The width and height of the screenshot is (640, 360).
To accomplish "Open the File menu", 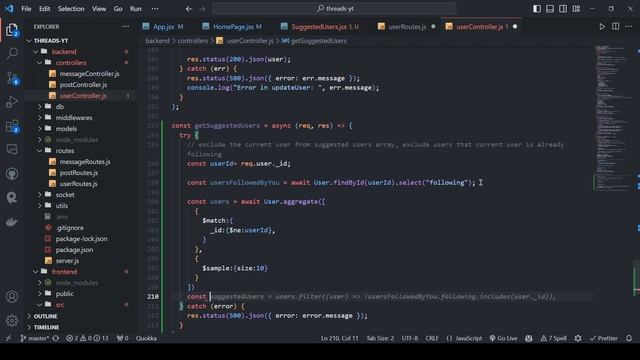I will [x=26, y=9].
